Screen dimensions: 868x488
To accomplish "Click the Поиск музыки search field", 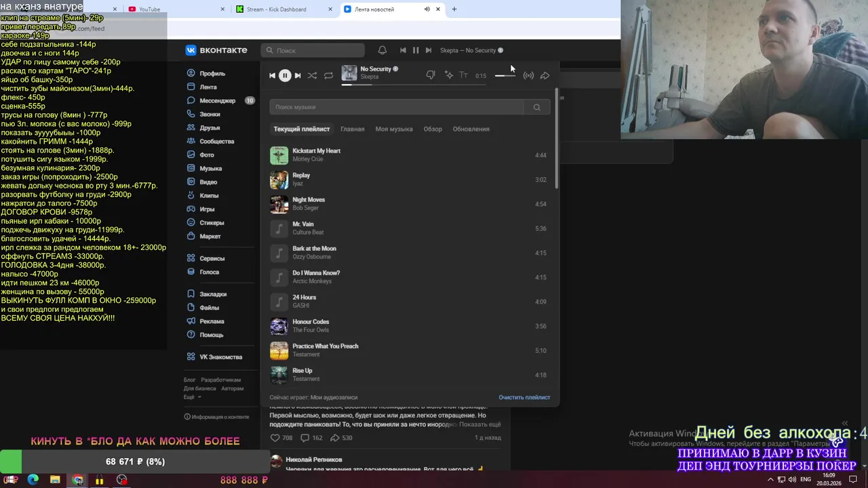I will pos(397,107).
